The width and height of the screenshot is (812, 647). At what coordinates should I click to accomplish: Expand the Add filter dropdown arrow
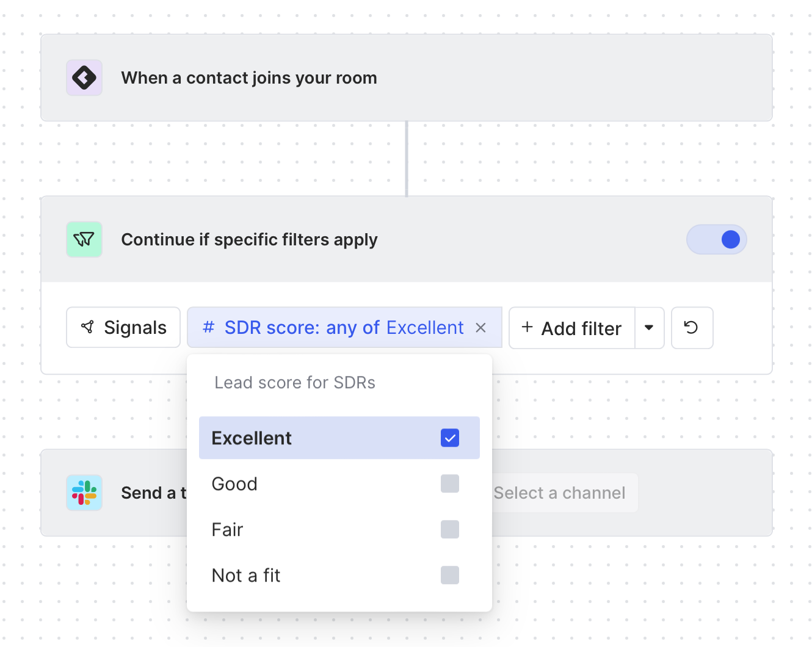coord(649,328)
